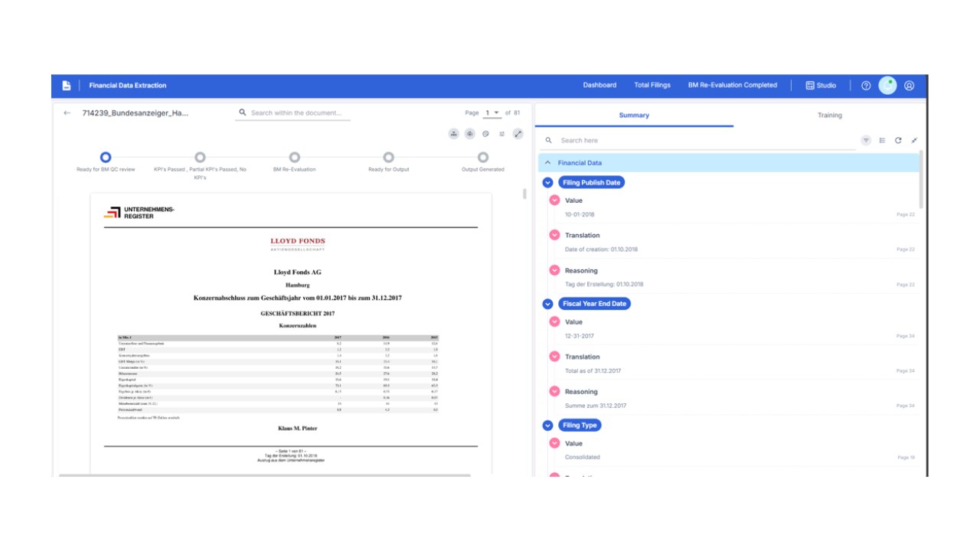Viewport: 980px width, 551px height.
Task: Switch to the Training tab
Action: [829, 116]
